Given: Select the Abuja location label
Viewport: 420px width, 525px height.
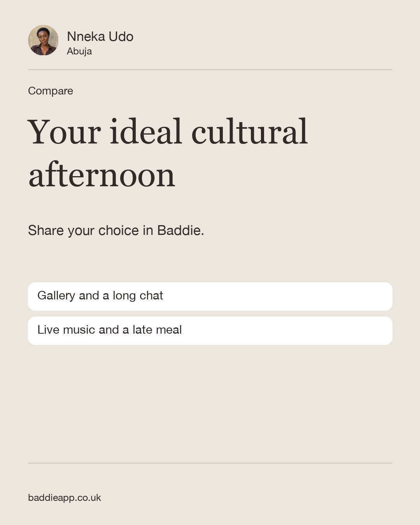Looking at the screenshot, I should [x=79, y=51].
